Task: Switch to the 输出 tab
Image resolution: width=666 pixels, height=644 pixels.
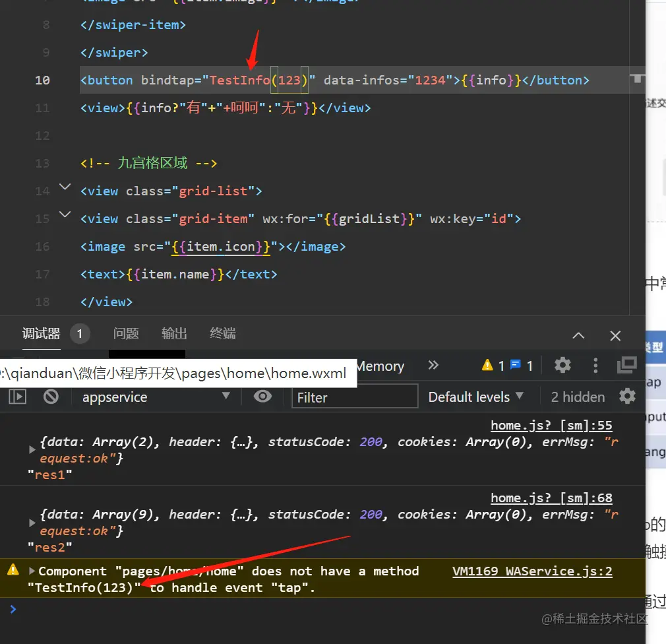Action: 174,334
